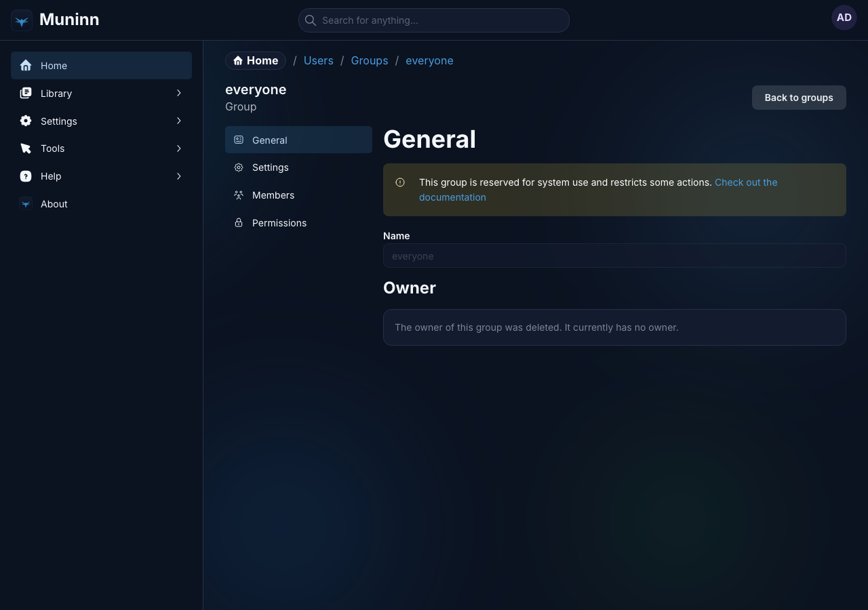Open the Check out the documentation link
Screen dimensions: 868x610
point(746,182)
